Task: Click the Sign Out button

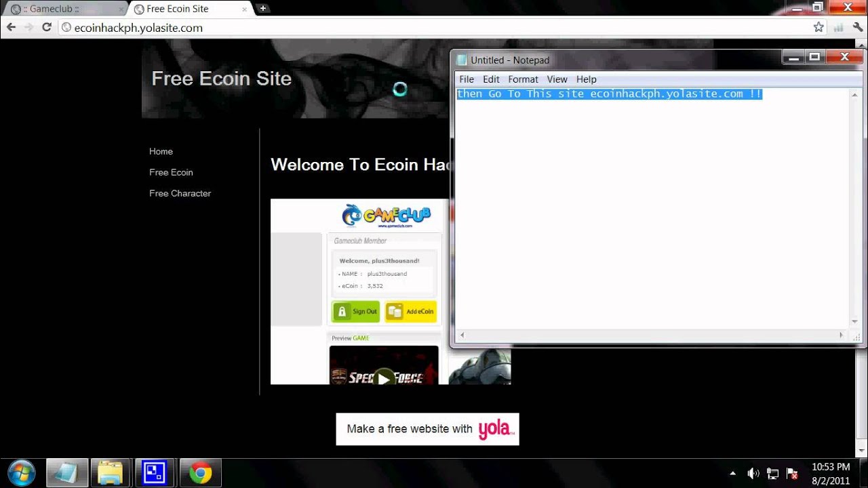Action: [x=355, y=311]
